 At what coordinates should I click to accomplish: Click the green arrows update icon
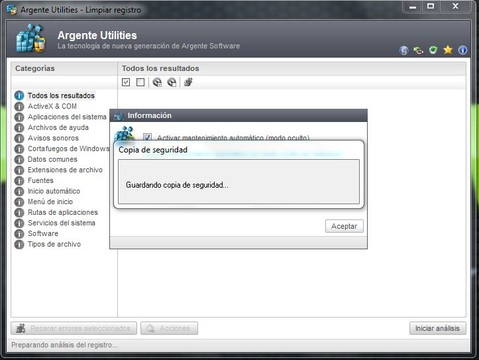coord(418,50)
